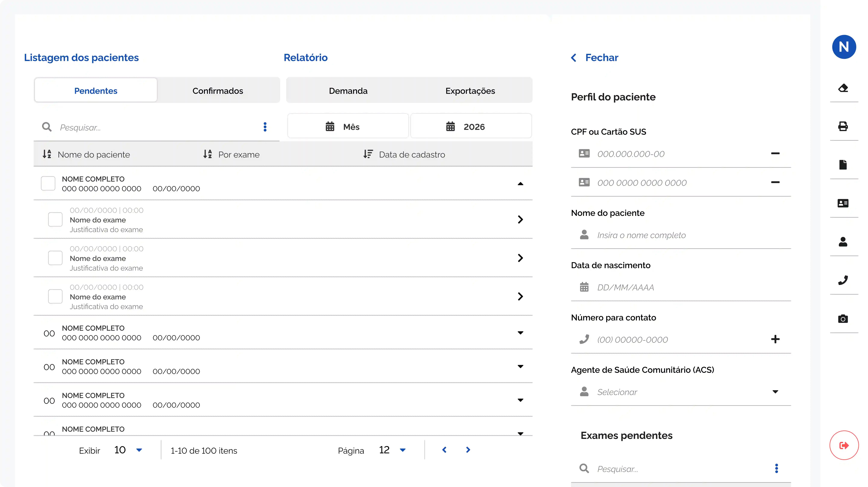Switch to the Confirmados tab

point(218,91)
